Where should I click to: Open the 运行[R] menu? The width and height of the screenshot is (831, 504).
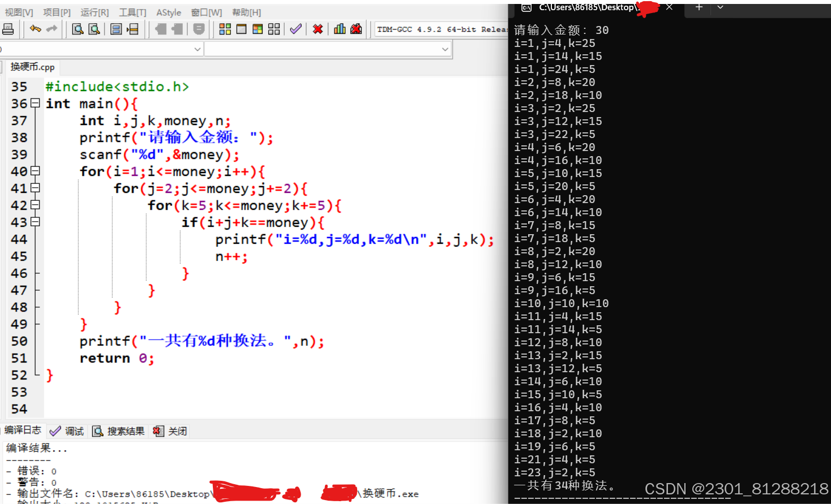(x=95, y=12)
